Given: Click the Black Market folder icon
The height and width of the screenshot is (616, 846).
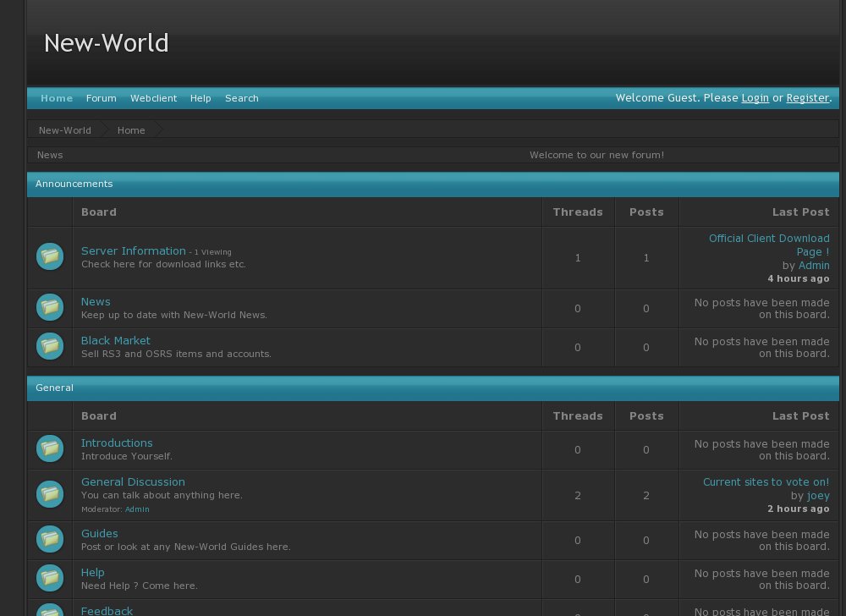Looking at the screenshot, I should pos(49,346).
